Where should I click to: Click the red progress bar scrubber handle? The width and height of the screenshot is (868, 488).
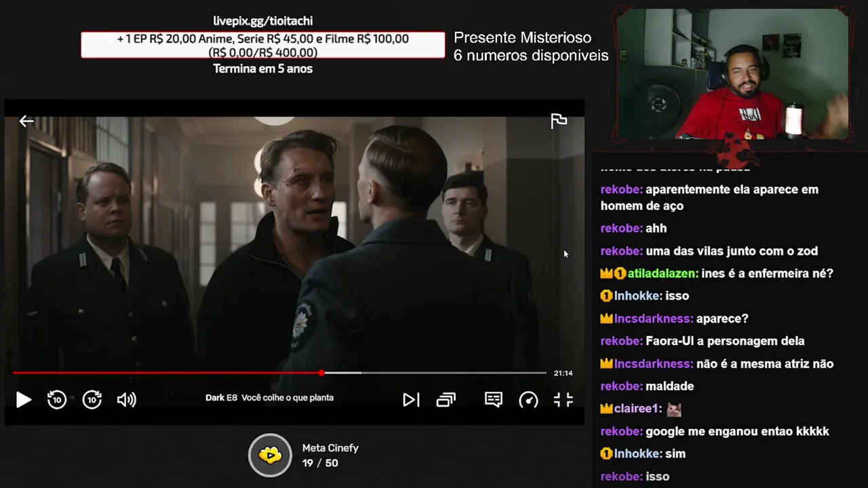(x=321, y=373)
